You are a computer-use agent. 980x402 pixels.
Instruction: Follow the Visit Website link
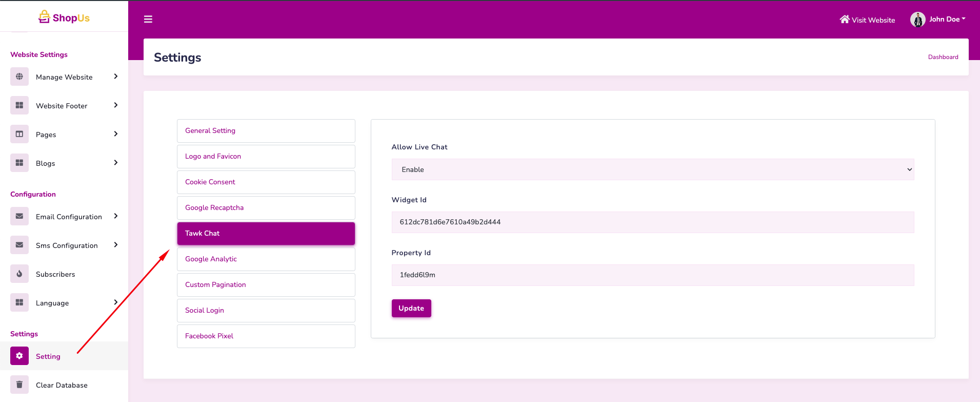867,20
